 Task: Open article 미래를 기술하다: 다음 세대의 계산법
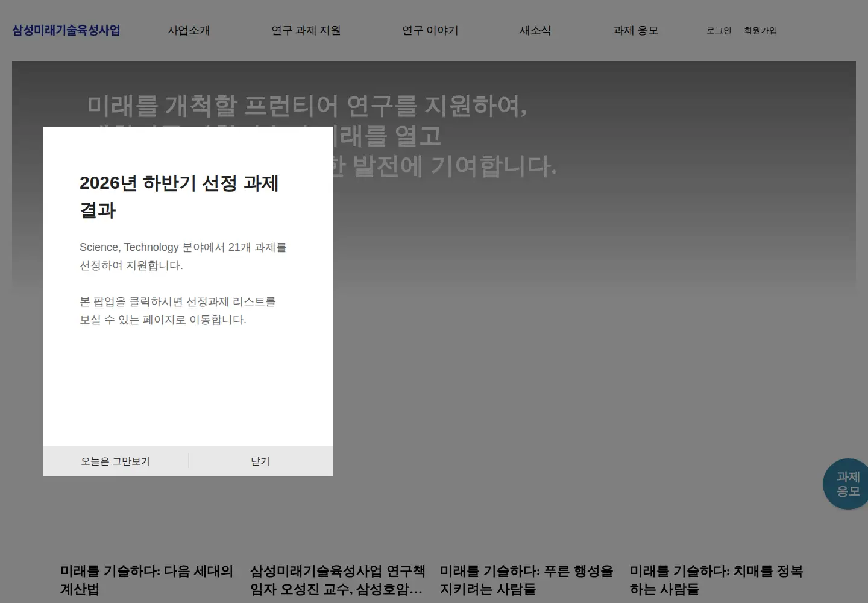(146, 580)
